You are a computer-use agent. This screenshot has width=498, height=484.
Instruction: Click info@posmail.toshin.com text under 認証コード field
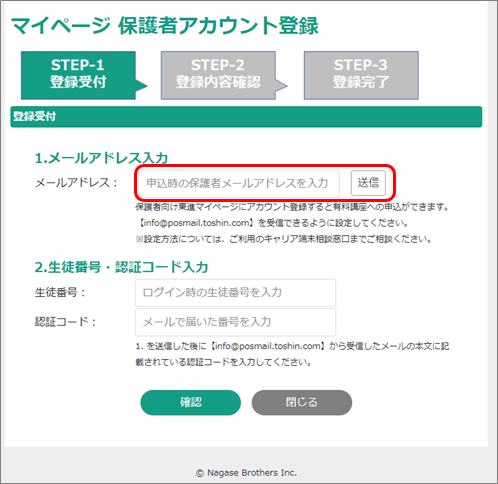268,346
